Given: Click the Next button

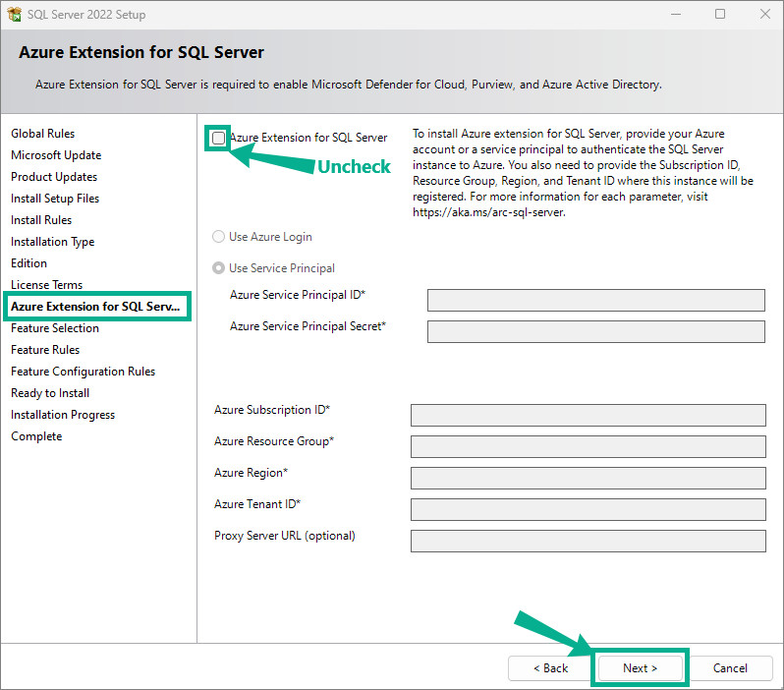Looking at the screenshot, I should pyautogui.click(x=640, y=668).
